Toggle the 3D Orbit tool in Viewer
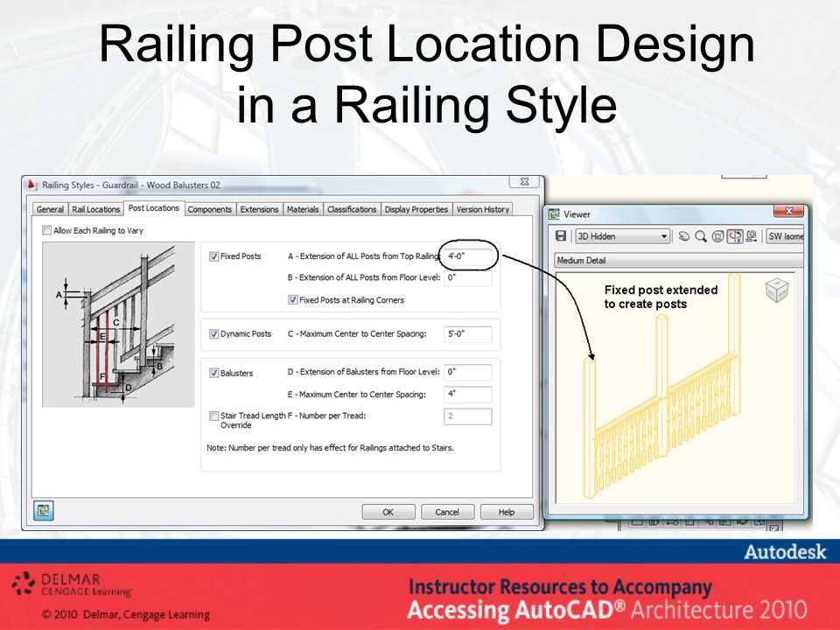The image size is (840, 630). pos(735,236)
